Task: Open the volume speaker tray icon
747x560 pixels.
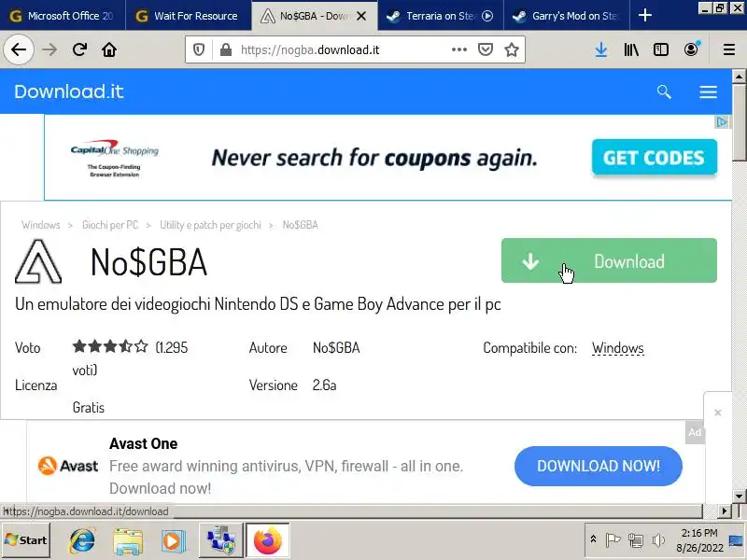Action: (658, 540)
